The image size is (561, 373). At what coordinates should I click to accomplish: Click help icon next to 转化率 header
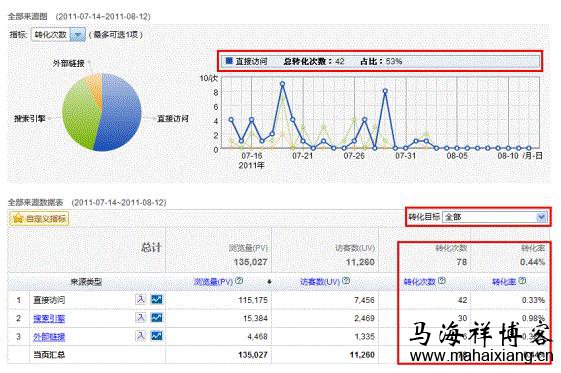522,281
